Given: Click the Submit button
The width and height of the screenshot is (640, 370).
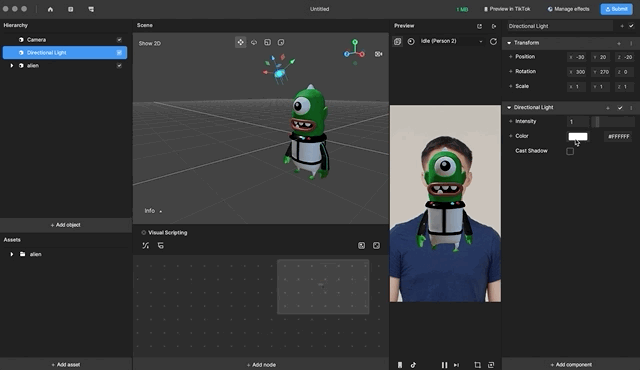Looking at the screenshot, I should coord(616,9).
